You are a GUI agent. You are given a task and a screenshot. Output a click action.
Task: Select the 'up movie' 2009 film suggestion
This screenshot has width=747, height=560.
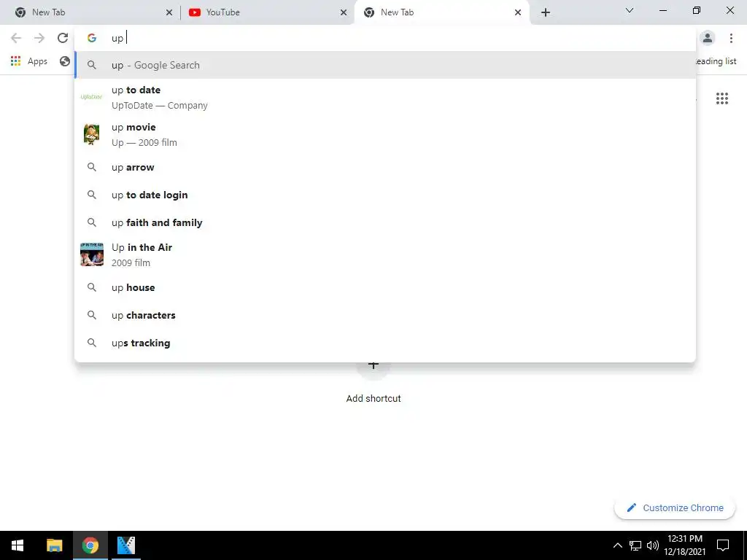click(385, 134)
